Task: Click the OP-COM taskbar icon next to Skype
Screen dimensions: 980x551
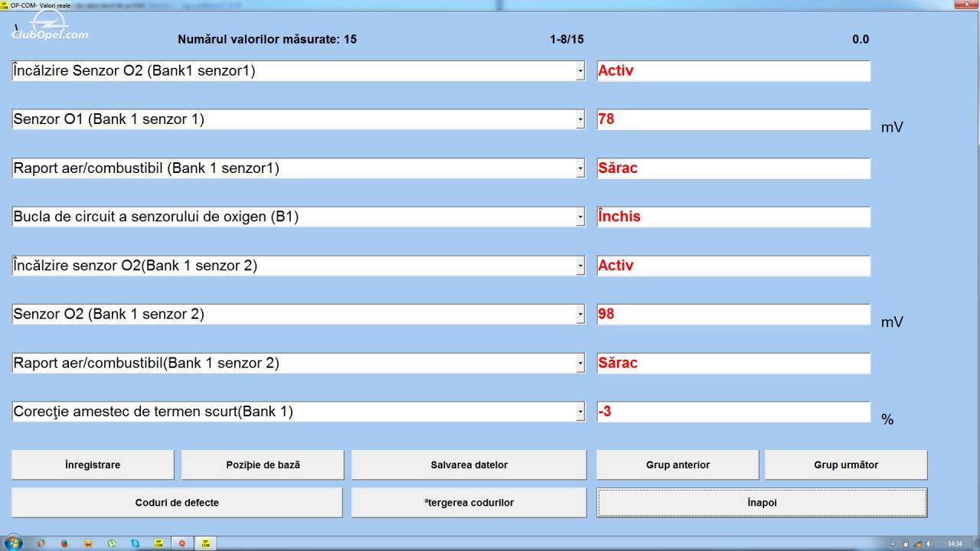Action: pos(158,543)
